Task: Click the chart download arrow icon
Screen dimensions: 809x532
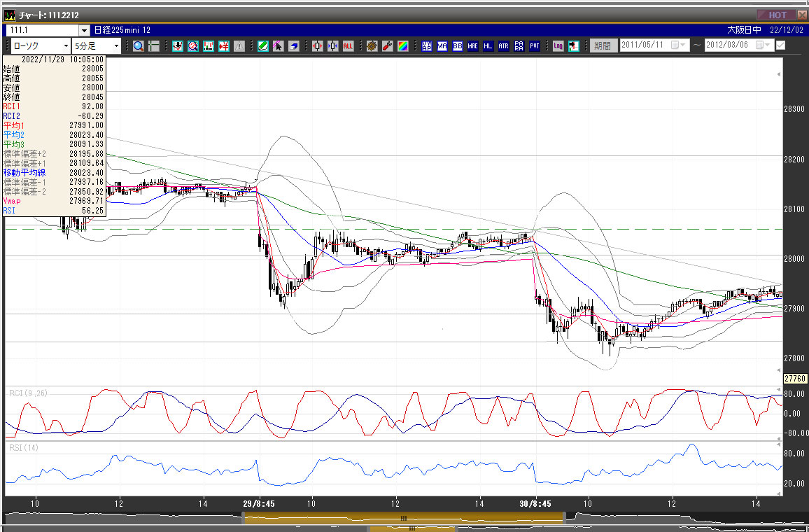Action: [178, 46]
